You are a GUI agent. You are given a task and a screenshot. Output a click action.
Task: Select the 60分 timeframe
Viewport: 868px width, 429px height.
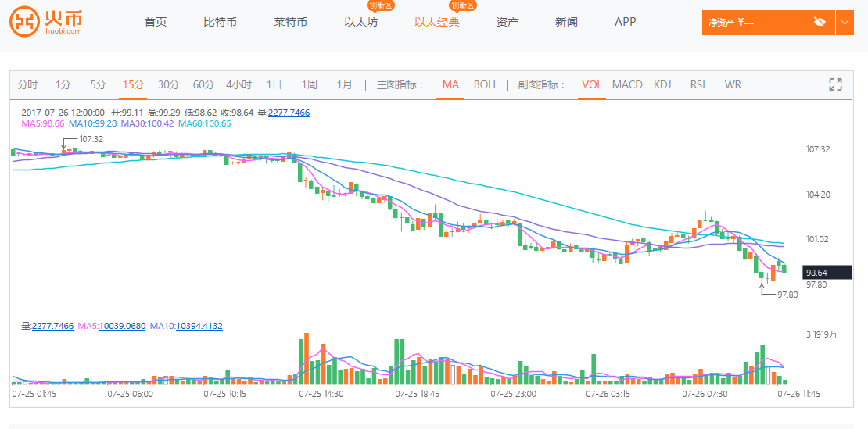pos(203,84)
